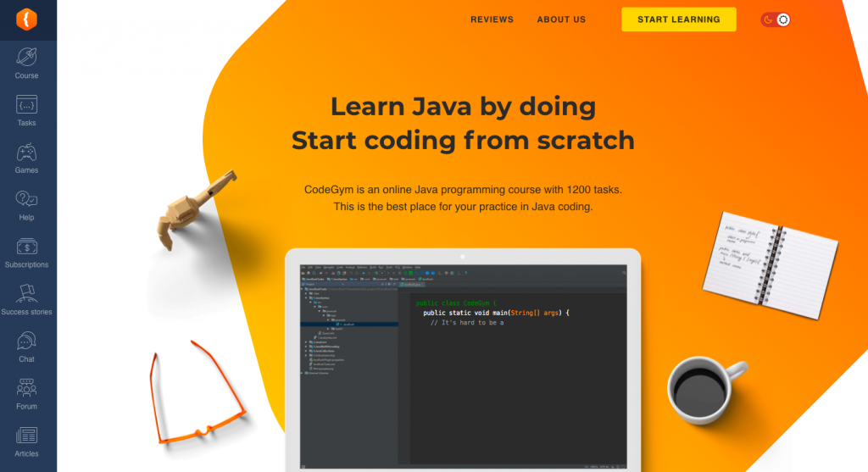Open the Forum people icon
The height and width of the screenshot is (472, 868).
pyautogui.click(x=27, y=389)
